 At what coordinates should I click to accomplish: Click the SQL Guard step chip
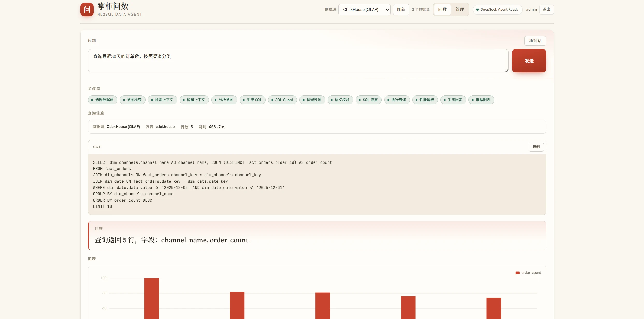pyautogui.click(x=283, y=100)
